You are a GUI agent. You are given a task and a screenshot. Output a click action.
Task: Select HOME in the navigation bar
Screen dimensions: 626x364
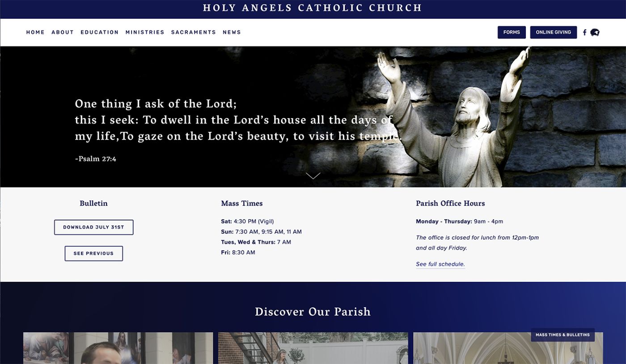click(35, 32)
